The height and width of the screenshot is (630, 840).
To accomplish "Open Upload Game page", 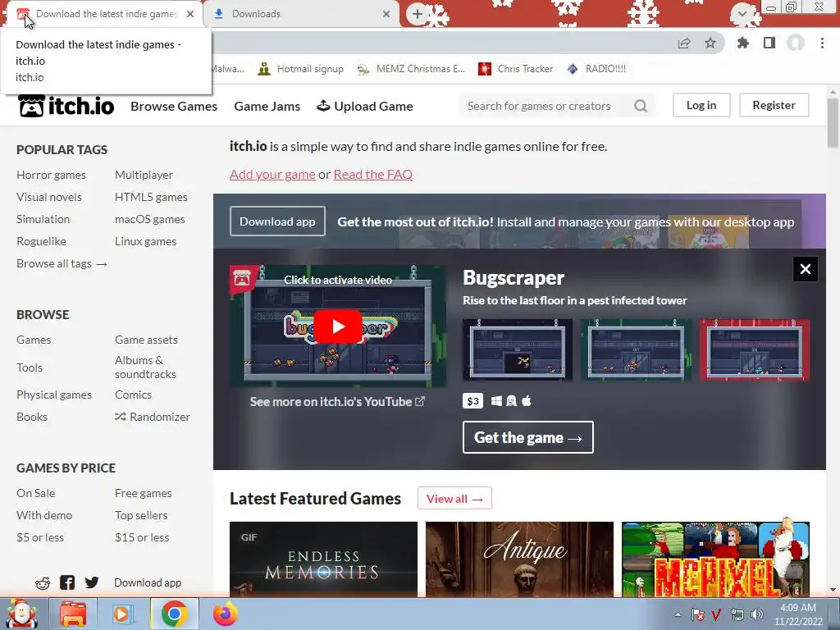I will (365, 106).
